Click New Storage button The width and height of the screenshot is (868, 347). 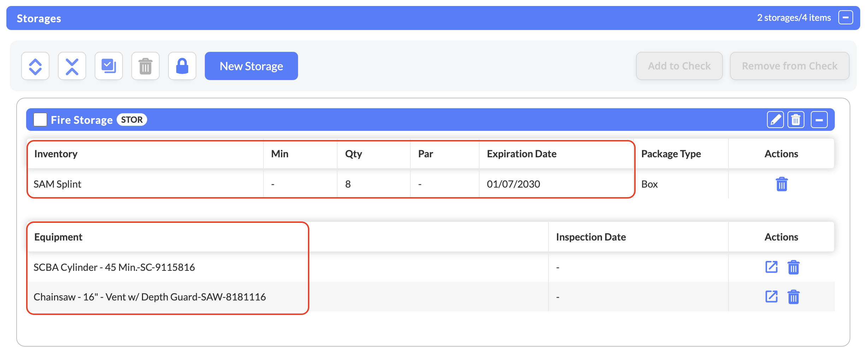[251, 66]
